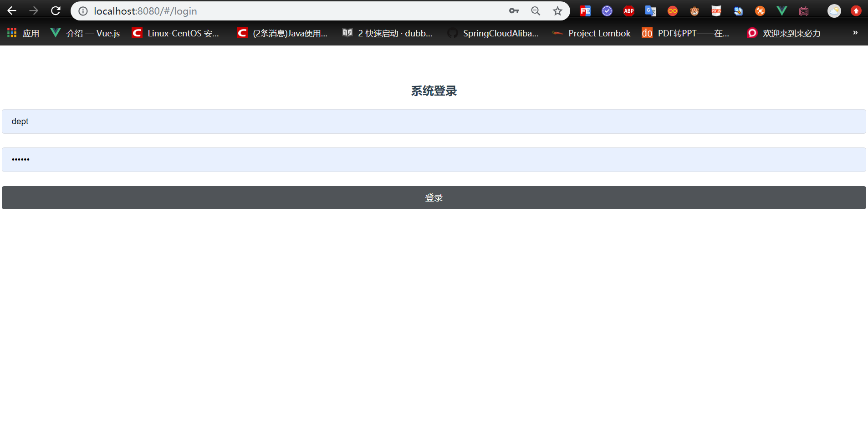
Task: View site information for localhost
Action: [82, 11]
